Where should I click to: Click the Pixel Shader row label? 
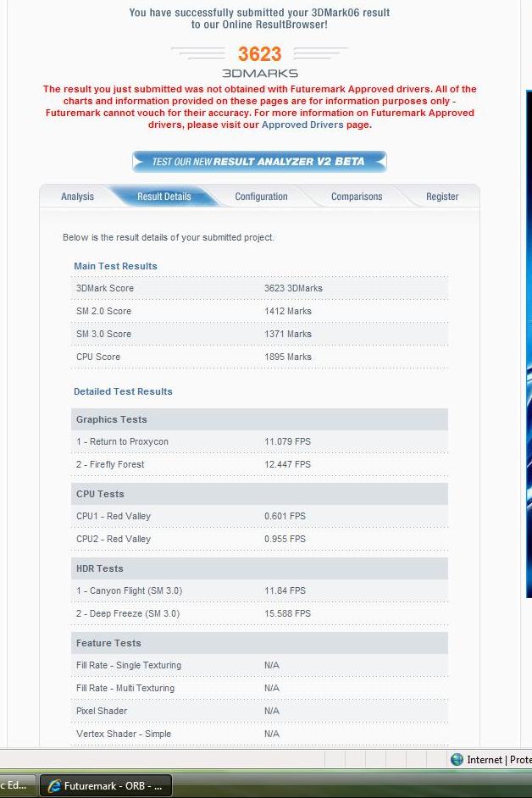[x=102, y=711]
